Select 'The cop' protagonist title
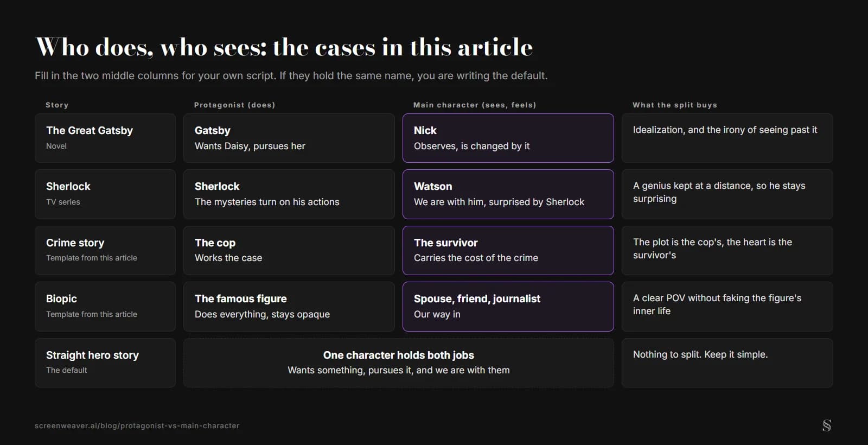This screenshot has height=445, width=868. 215,243
